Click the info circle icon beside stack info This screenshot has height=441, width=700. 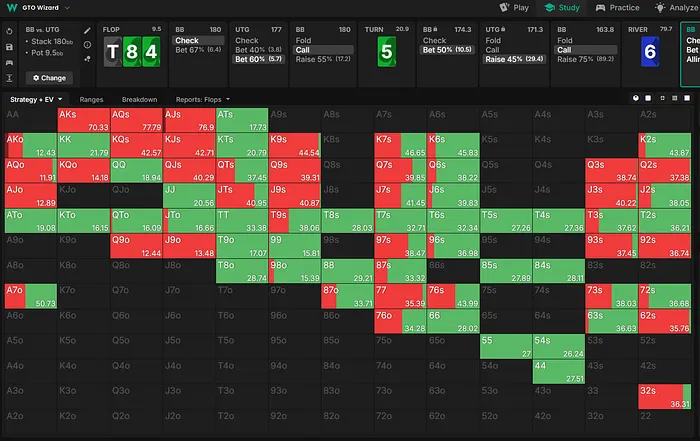pos(88,46)
